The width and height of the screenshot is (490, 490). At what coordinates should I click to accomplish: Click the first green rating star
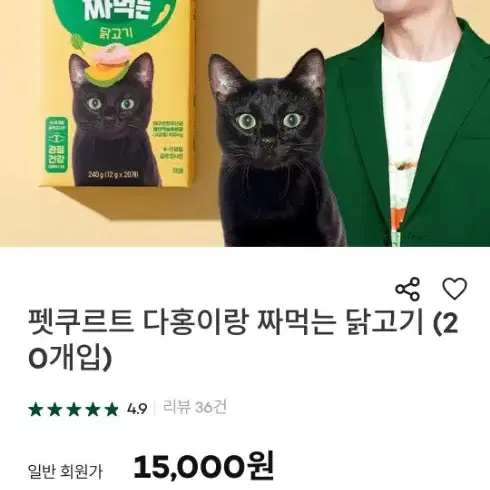36,409
